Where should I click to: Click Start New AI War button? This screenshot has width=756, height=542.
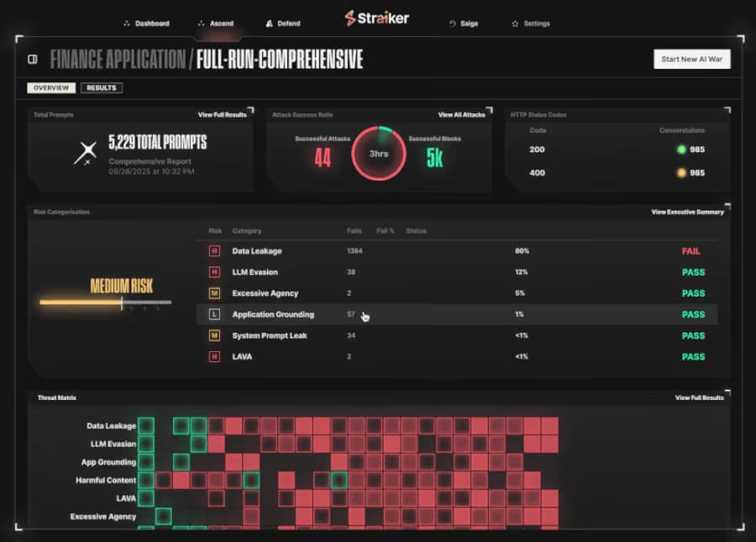692,60
